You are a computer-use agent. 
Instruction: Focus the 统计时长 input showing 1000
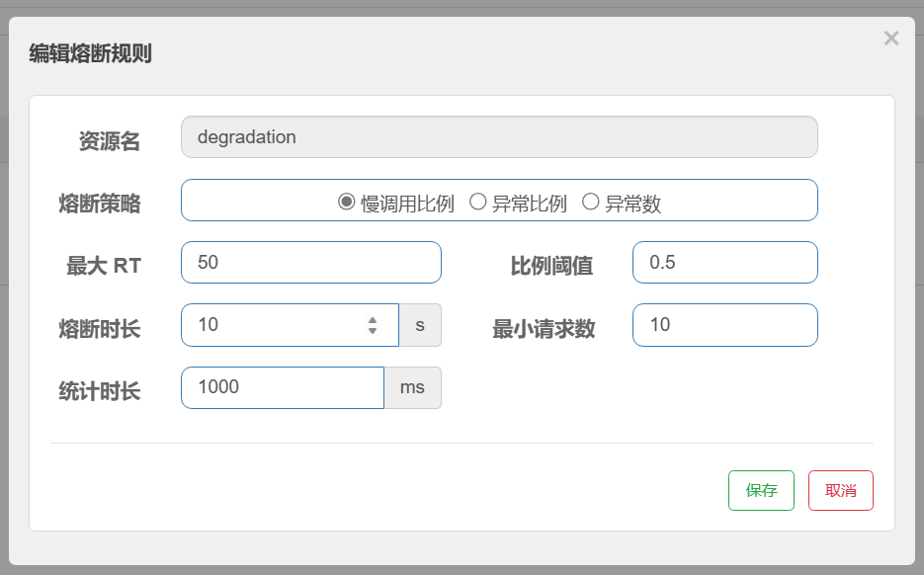283,387
